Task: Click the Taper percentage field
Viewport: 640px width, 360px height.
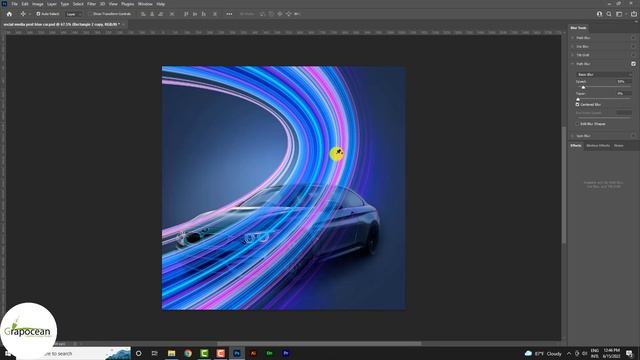Action: tap(624, 93)
